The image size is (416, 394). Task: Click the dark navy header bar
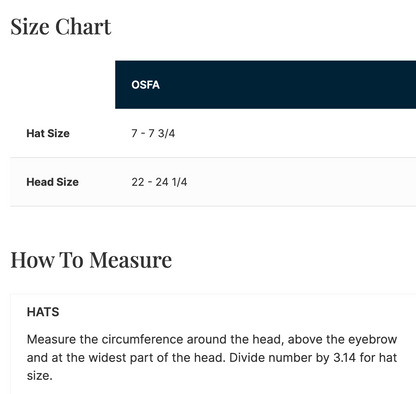pyautogui.click(x=265, y=85)
